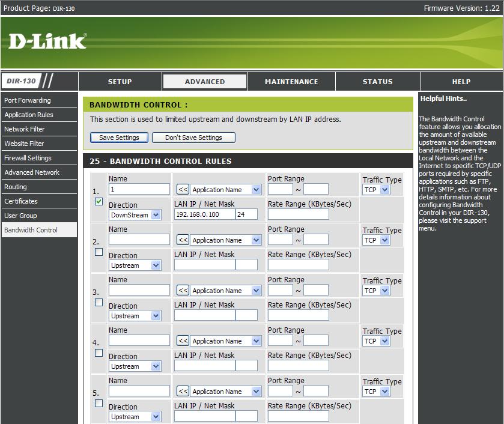Viewport: 504px width, 424px height.
Task: Click rule 3 LAN IP field
Action: [x=205, y=315]
